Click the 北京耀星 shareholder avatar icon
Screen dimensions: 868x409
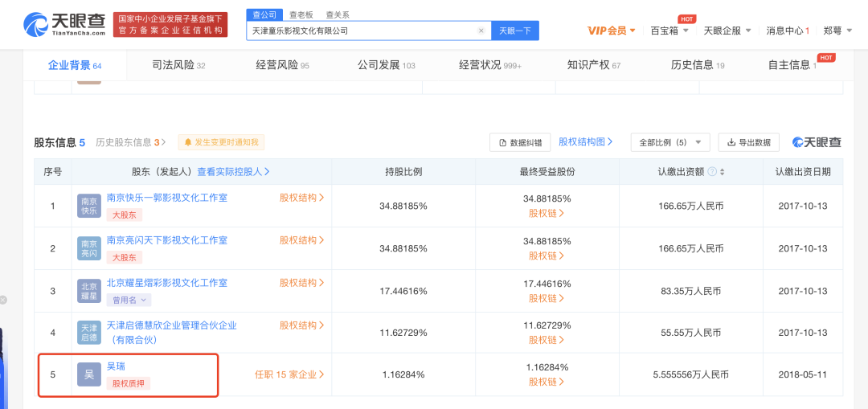coord(89,290)
